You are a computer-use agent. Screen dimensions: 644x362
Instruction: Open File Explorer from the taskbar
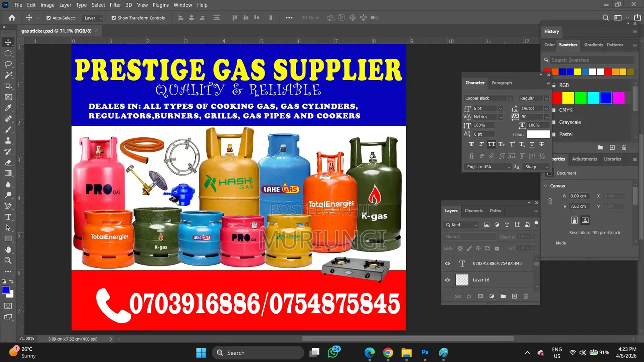407,353
